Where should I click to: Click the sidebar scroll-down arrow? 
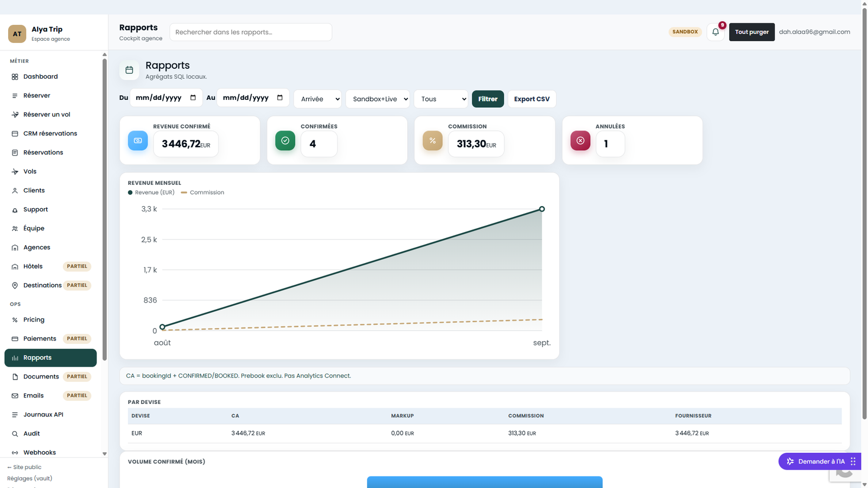coord(105,454)
